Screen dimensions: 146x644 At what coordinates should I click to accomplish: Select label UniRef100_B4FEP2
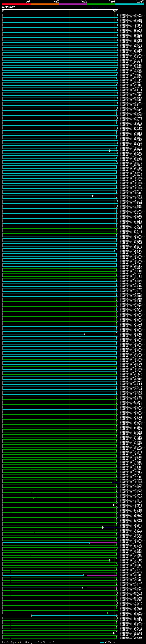click(131, 80)
